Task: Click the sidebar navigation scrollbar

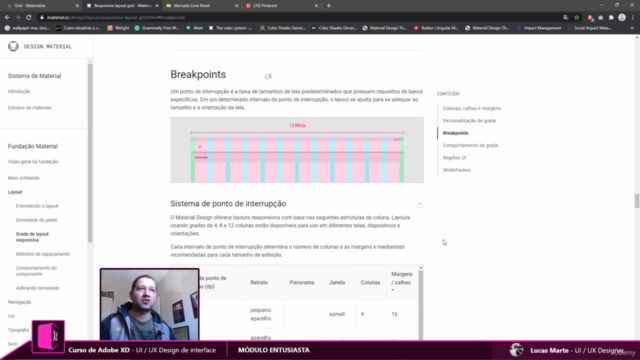Action: pyautogui.click(x=90, y=152)
